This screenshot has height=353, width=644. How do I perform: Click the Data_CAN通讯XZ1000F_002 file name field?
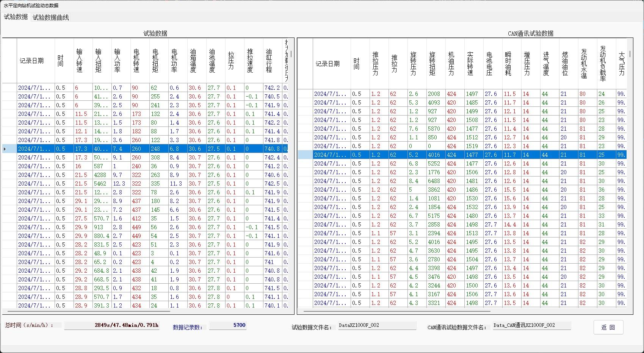(532, 325)
